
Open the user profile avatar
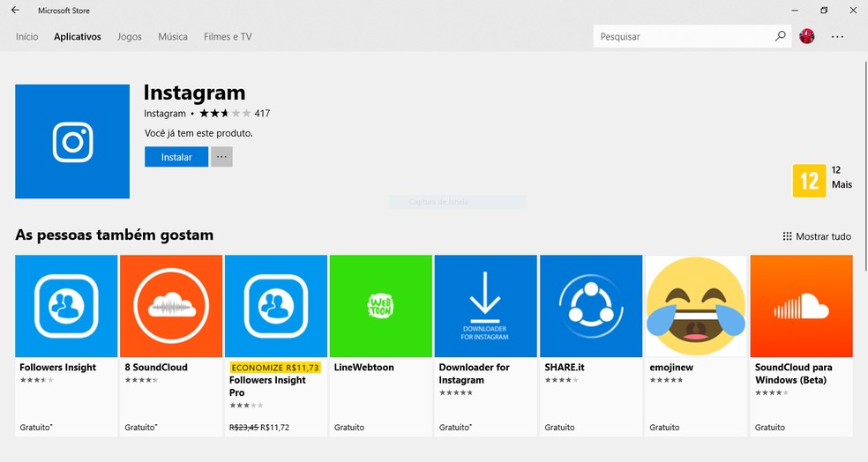(x=806, y=36)
